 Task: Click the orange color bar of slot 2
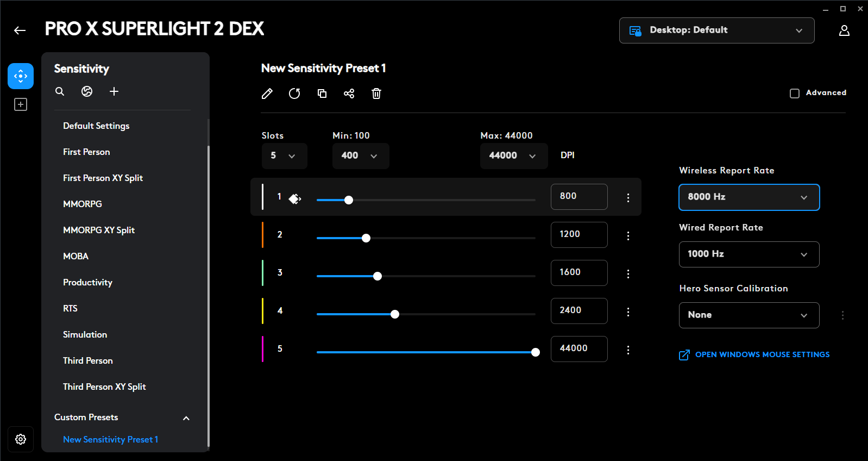[x=262, y=235]
